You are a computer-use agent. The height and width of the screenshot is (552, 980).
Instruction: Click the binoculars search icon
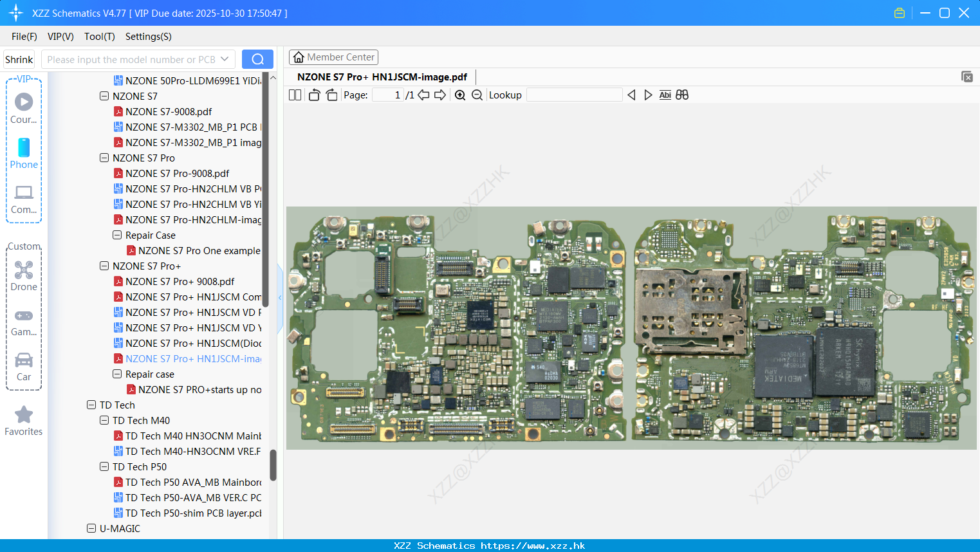[x=682, y=95]
